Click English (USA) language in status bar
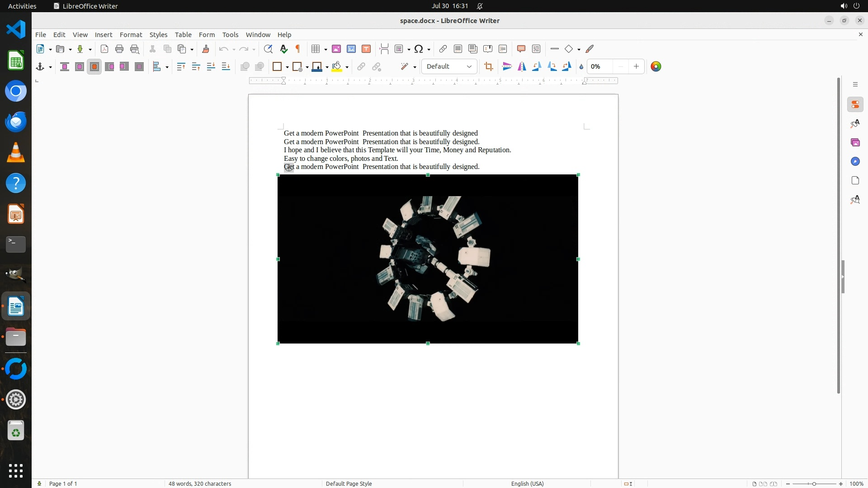This screenshot has width=868, height=488. click(x=527, y=483)
